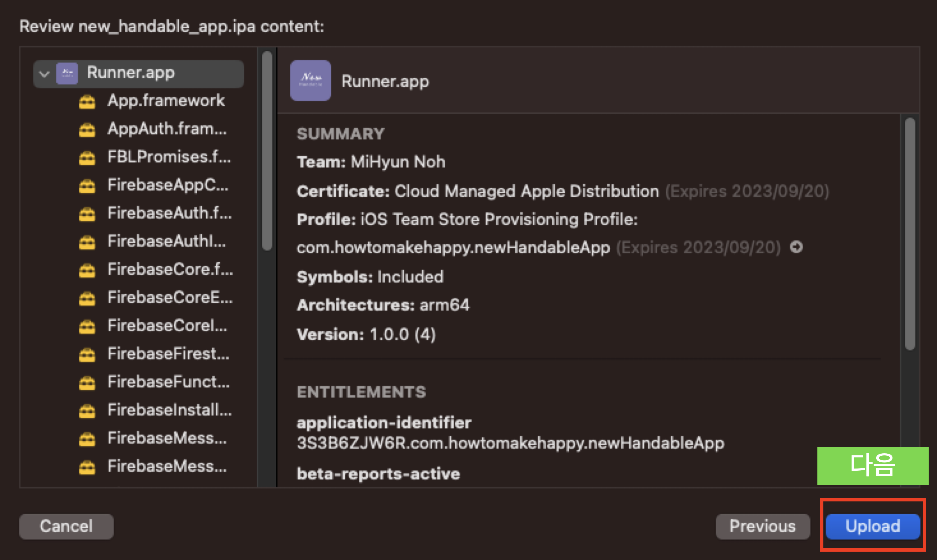Click the App.framework toolbox icon
This screenshot has height=560, width=937.
tap(87, 102)
